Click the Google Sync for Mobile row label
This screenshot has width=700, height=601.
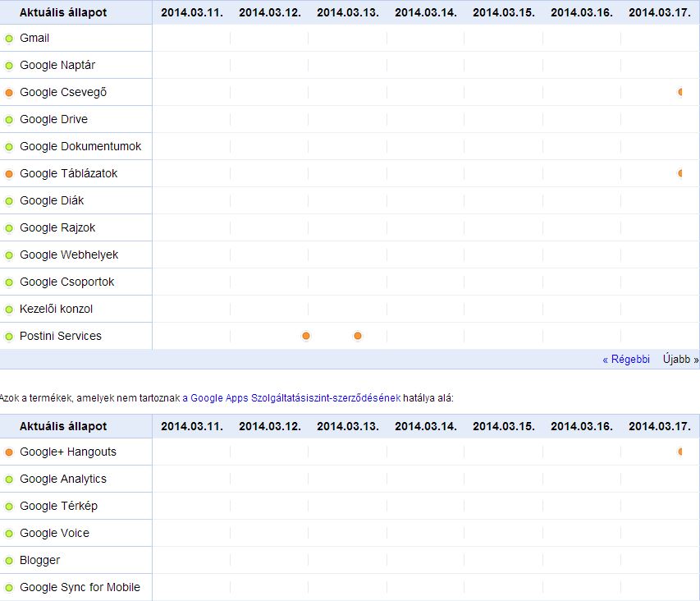click(x=80, y=587)
